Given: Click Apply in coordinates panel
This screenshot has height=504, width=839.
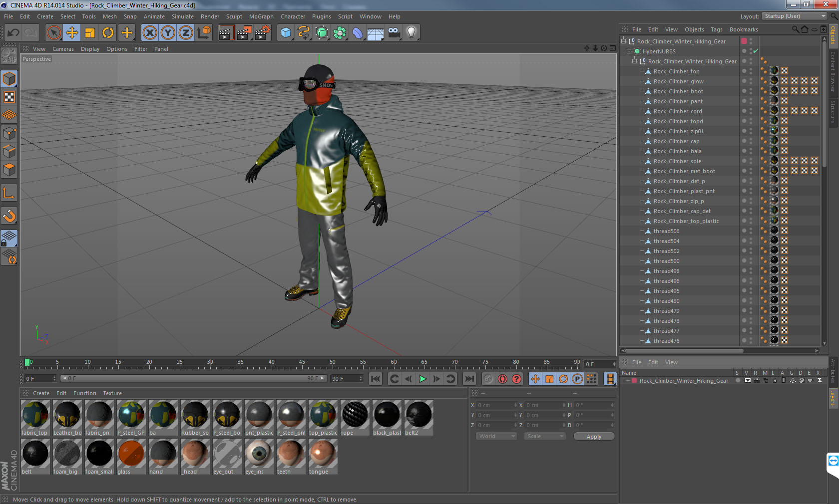Looking at the screenshot, I should [x=594, y=437].
